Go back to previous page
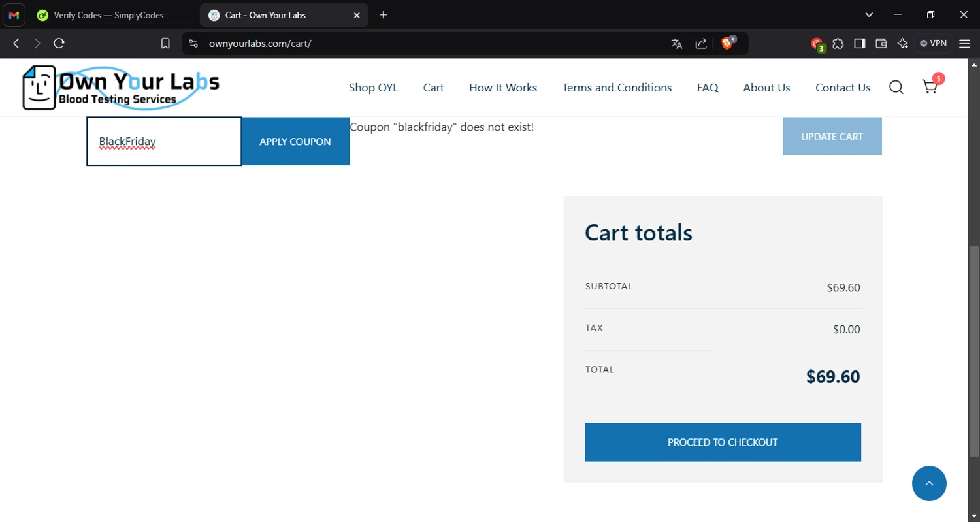The image size is (980, 522). click(16, 44)
